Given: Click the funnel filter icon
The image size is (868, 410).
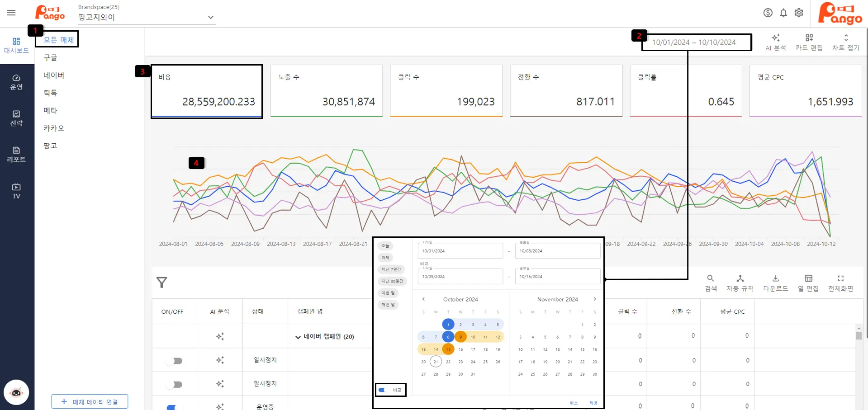Looking at the screenshot, I should [x=161, y=283].
